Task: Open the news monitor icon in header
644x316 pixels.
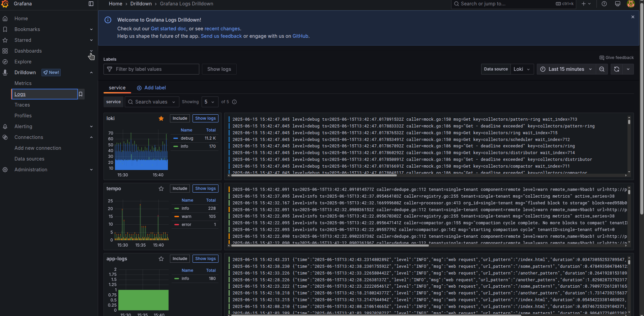Action: pos(618,4)
